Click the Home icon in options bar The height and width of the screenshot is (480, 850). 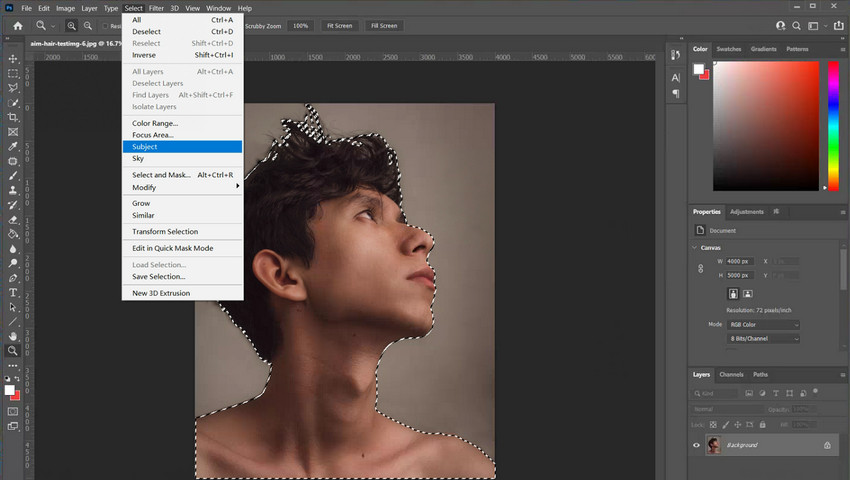(x=18, y=25)
